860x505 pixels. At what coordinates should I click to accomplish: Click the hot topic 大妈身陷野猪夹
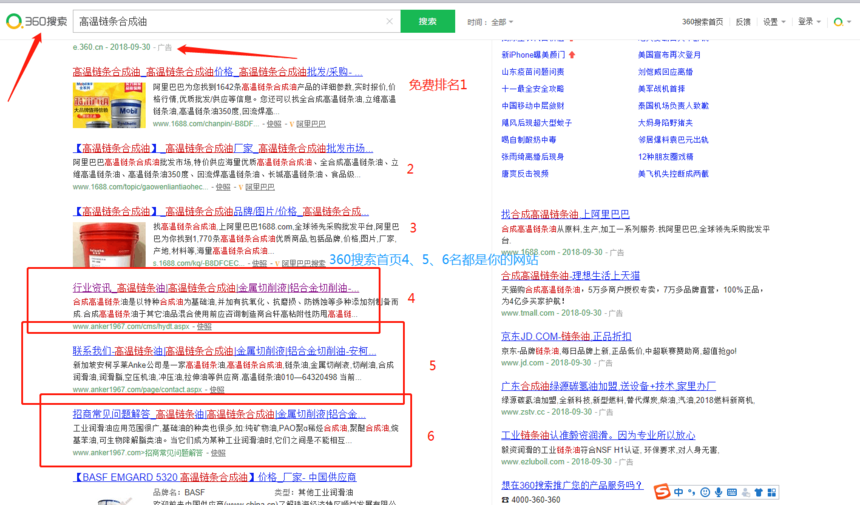click(665, 123)
